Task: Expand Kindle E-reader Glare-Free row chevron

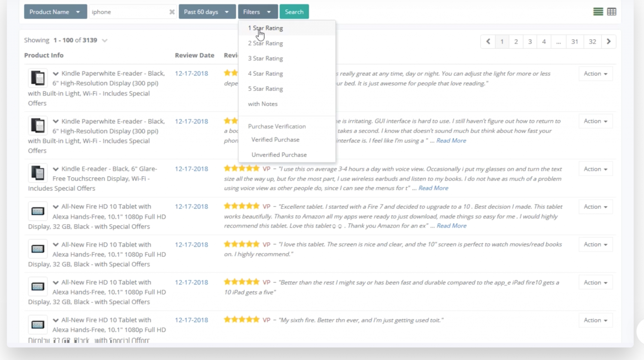Action: tap(56, 169)
